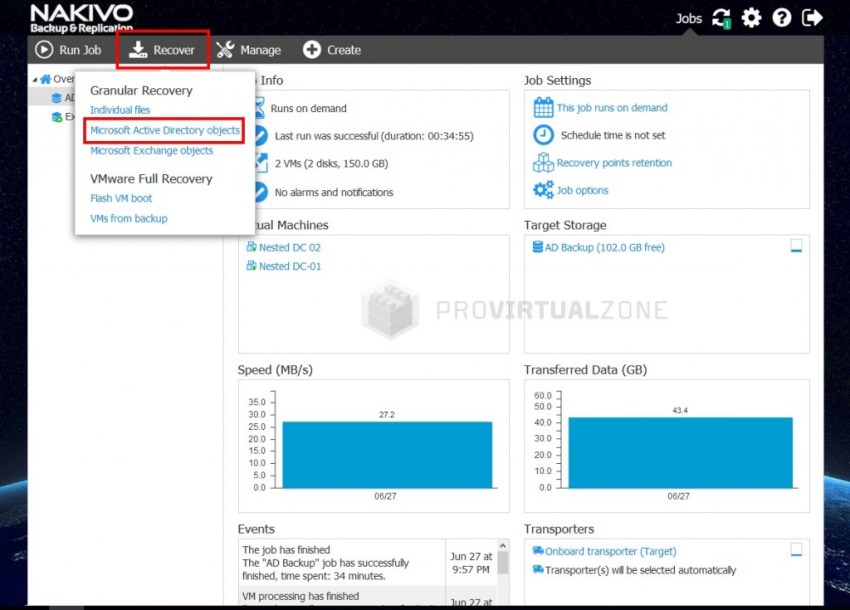Click the Create plus icon

click(312, 50)
